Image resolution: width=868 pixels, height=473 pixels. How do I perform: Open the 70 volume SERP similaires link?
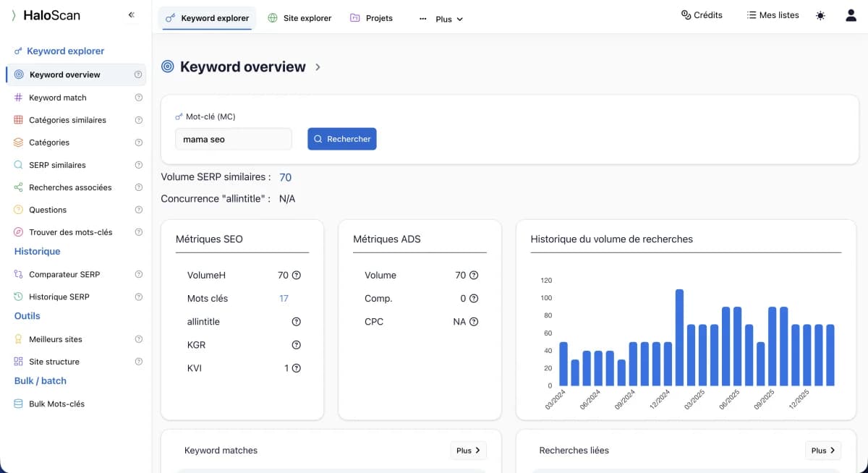click(x=285, y=176)
